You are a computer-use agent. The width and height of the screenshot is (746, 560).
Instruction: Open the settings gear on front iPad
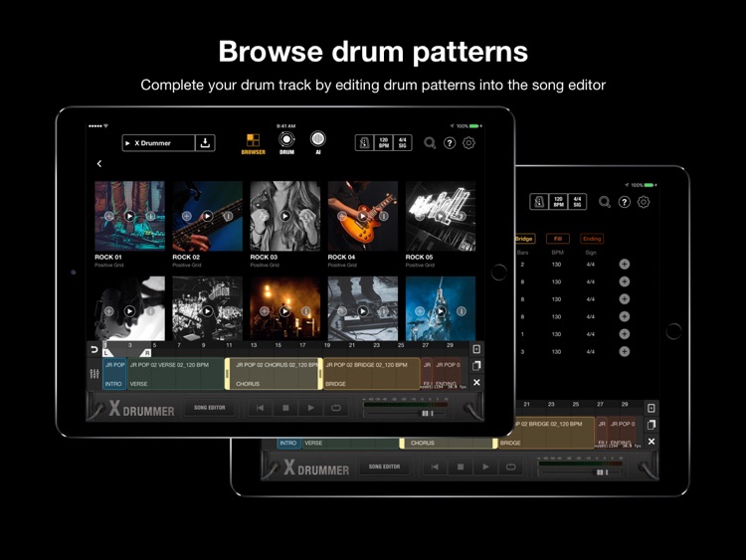pyautogui.click(x=468, y=143)
